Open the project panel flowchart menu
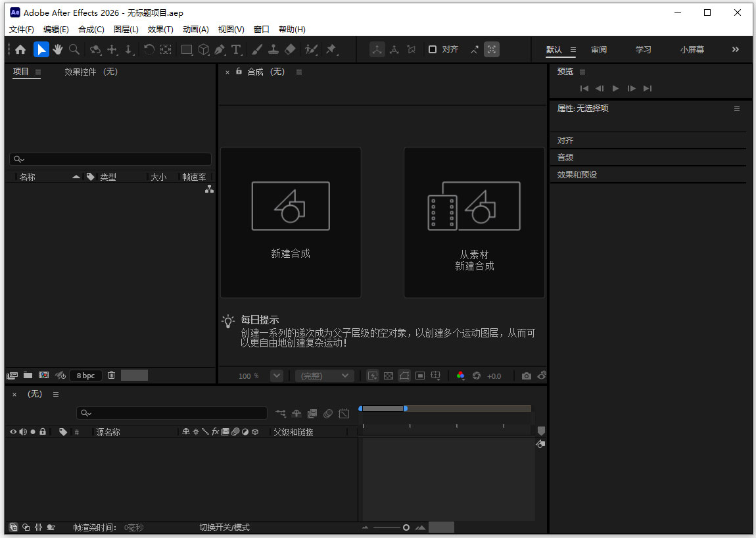The width and height of the screenshot is (756, 538). 209,189
